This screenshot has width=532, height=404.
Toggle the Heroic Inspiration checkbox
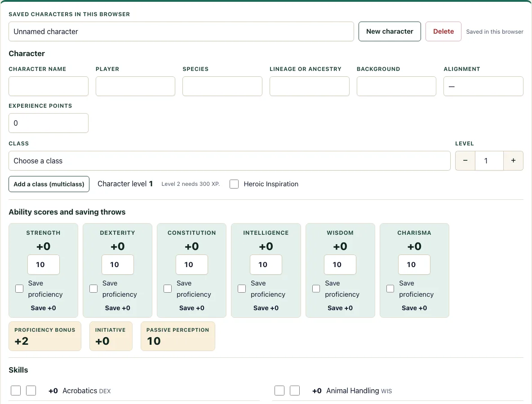(x=234, y=184)
